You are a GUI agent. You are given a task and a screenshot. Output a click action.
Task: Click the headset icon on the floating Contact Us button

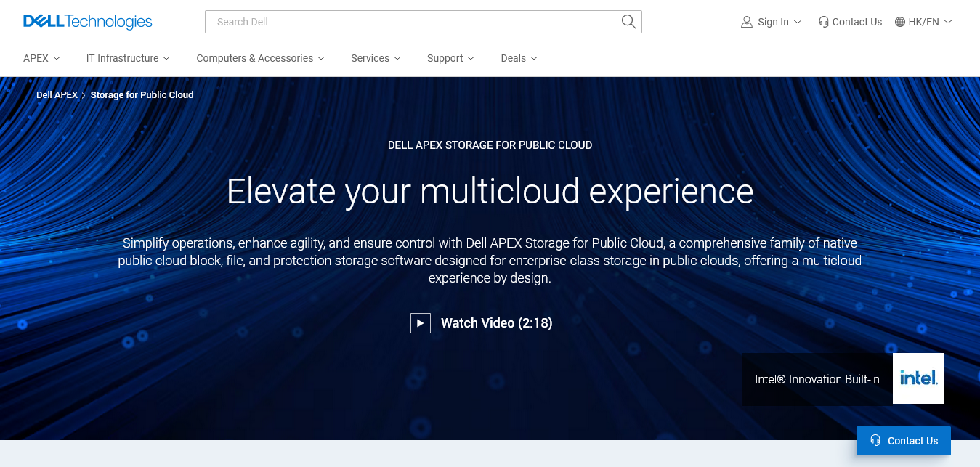pos(876,441)
